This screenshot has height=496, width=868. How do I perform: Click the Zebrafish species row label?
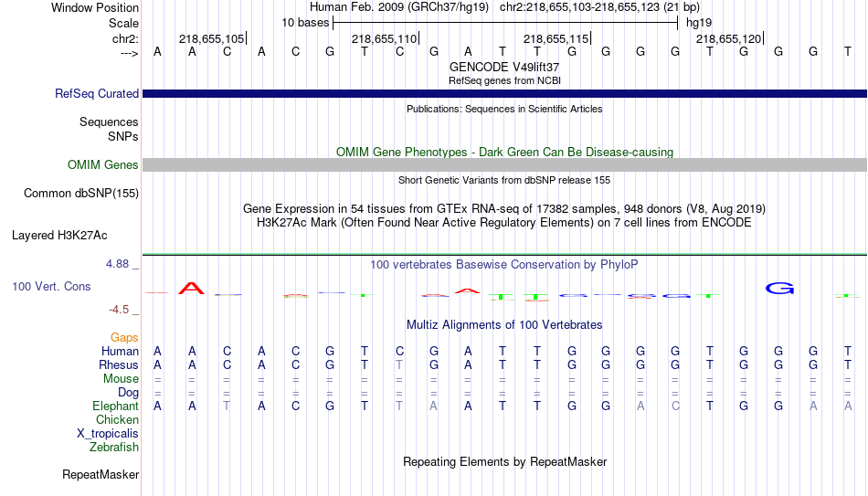point(114,447)
